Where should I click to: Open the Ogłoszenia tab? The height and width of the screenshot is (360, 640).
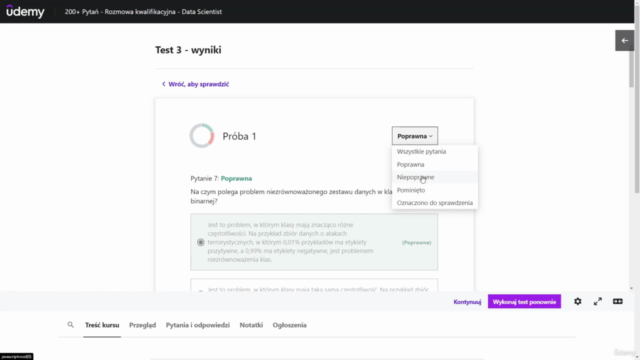tap(289, 325)
